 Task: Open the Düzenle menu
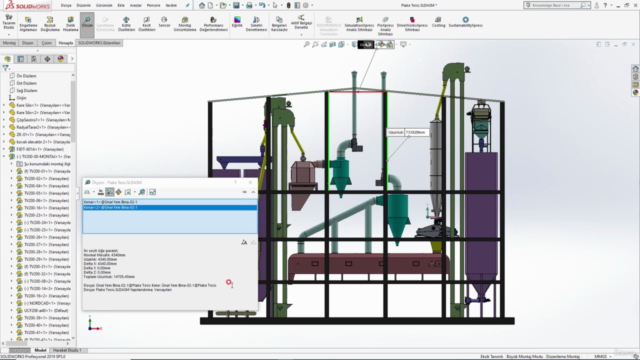[x=84, y=5]
